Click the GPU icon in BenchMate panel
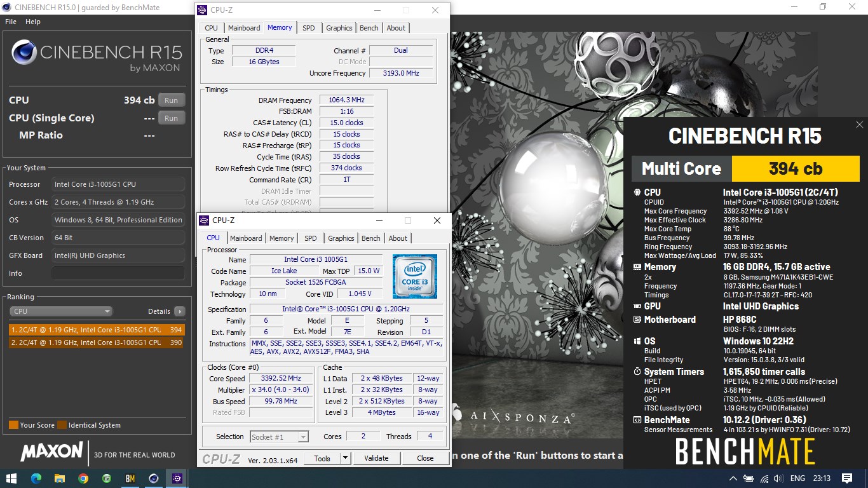 637,306
